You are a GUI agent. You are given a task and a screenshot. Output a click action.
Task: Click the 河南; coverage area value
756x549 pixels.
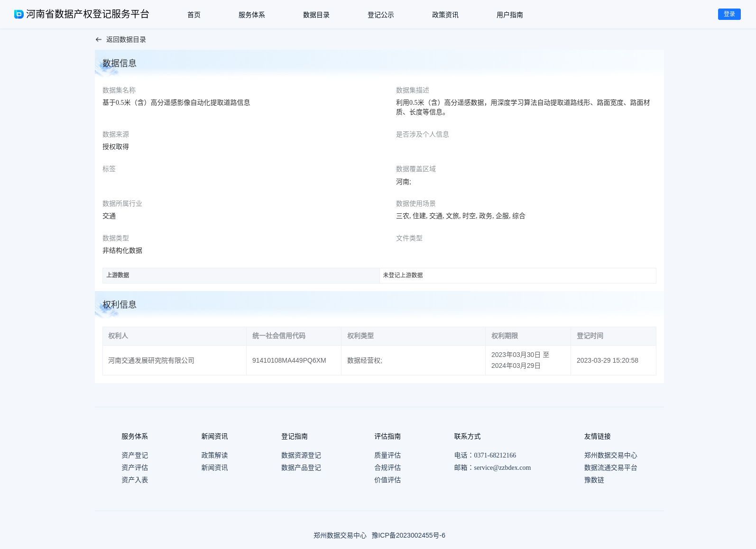[404, 182]
